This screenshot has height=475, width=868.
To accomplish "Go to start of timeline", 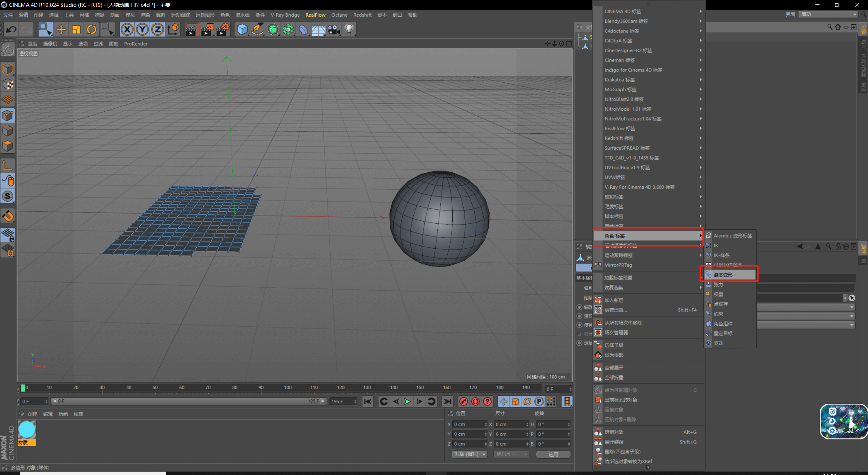I will click(x=368, y=402).
